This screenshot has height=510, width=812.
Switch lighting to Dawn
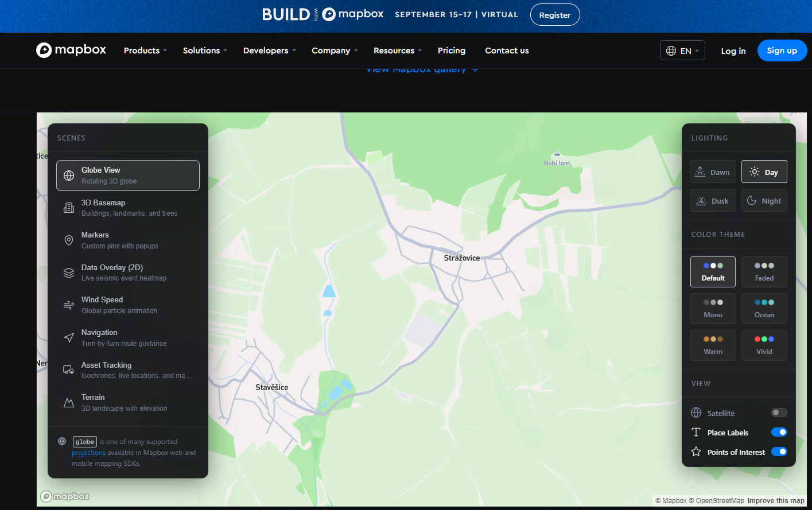[713, 172]
